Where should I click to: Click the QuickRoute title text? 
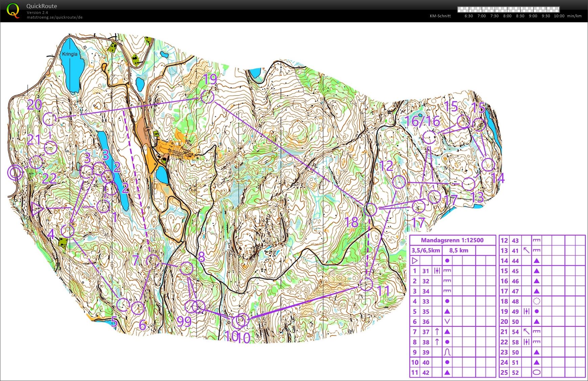[x=42, y=6]
